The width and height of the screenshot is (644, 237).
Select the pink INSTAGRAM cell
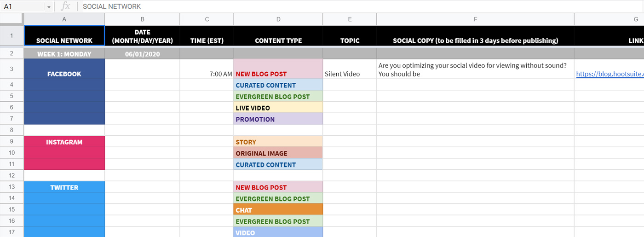point(64,142)
